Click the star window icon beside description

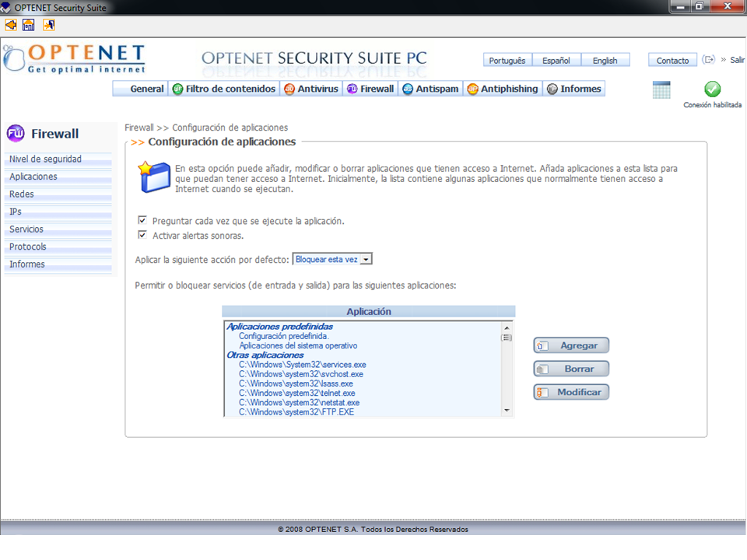(x=153, y=177)
